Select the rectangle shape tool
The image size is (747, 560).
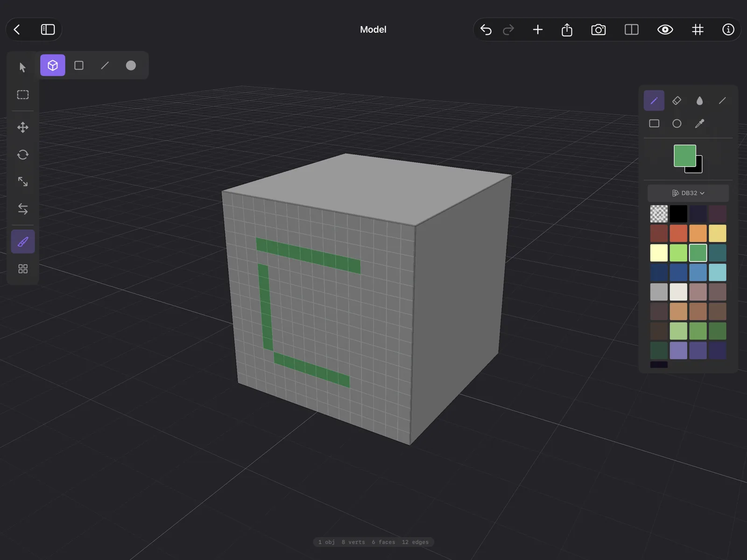654,124
